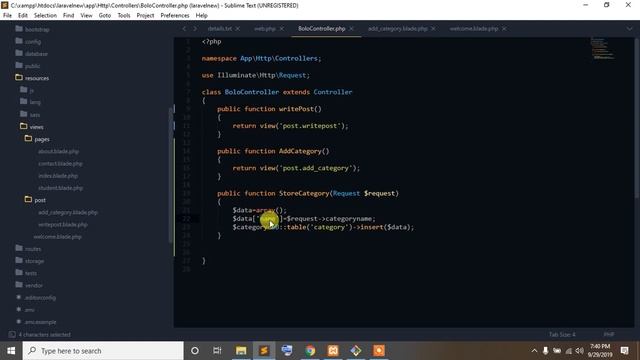This screenshot has width=640, height=360.
Task: Expand the sass folder
Action: pyautogui.click(x=30, y=115)
